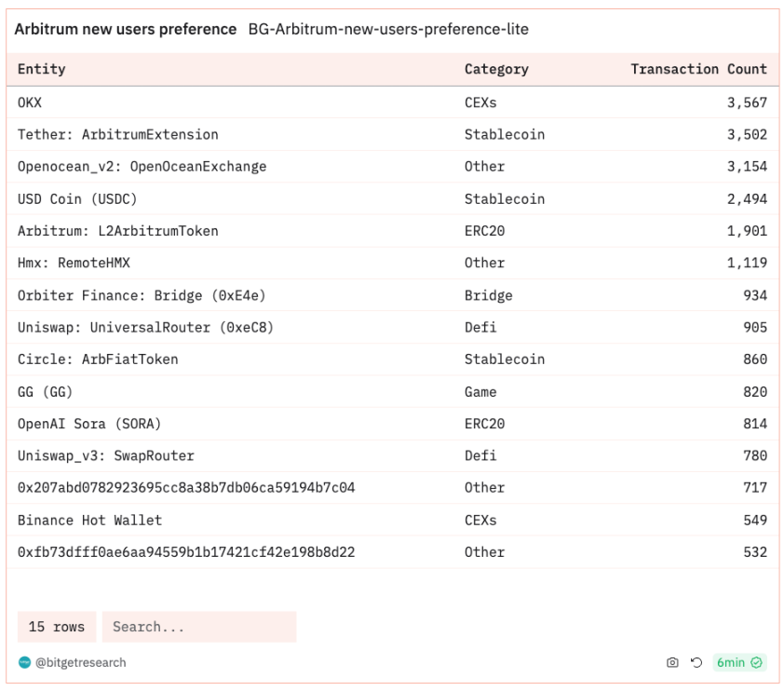784x691 pixels.
Task: Click transaction count 820
Action: [x=755, y=392]
